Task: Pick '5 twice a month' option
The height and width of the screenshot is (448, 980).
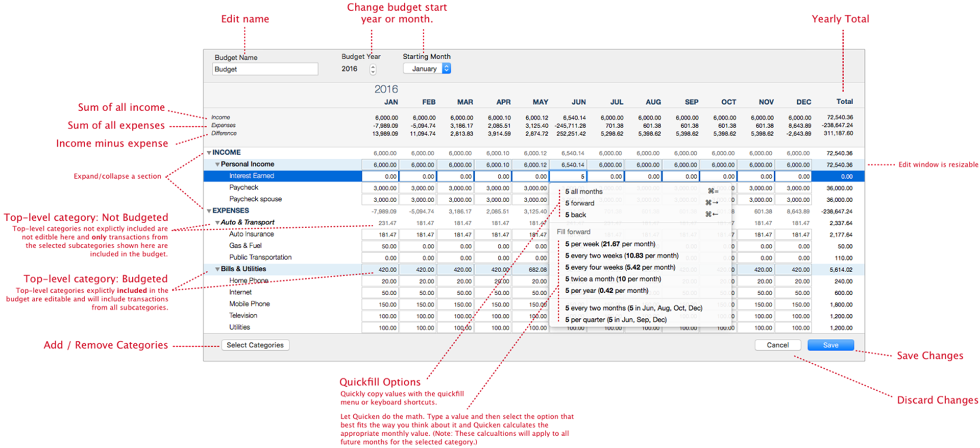Action: pyautogui.click(x=613, y=279)
